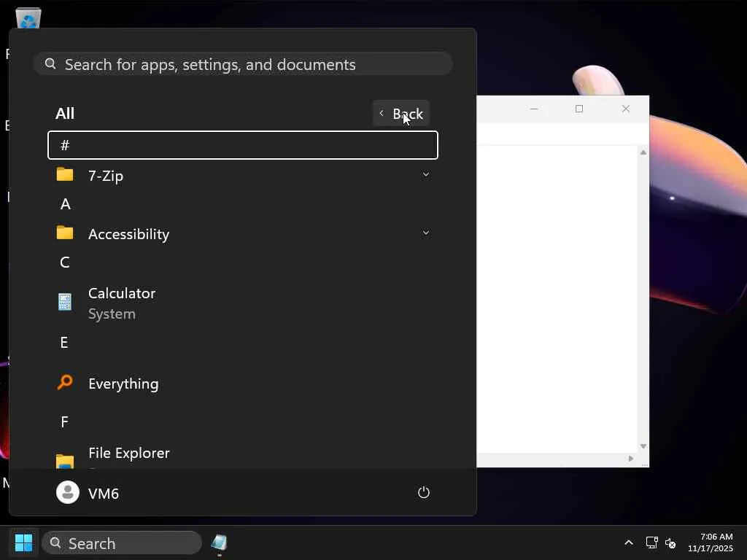Select the # section header
747x560 pixels.
click(243, 145)
